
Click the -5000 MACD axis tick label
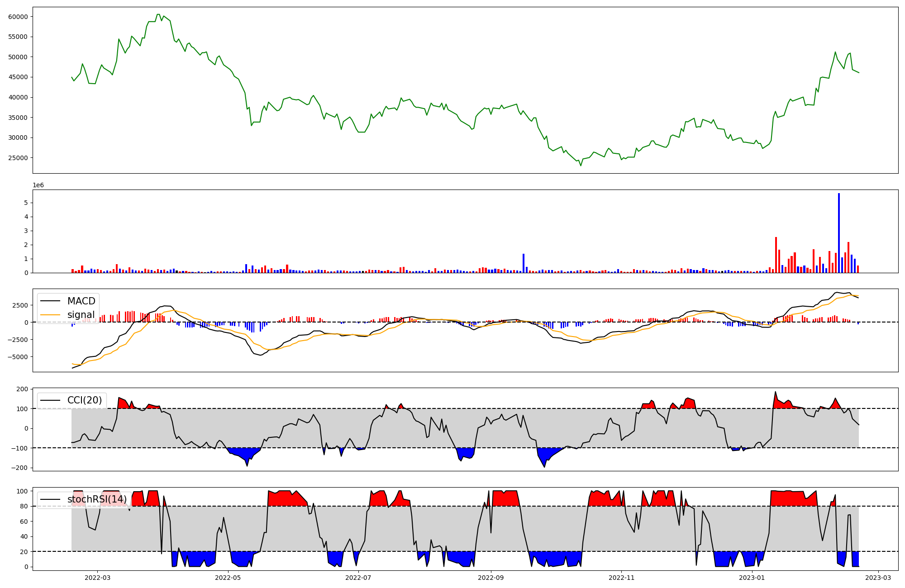tap(17, 357)
